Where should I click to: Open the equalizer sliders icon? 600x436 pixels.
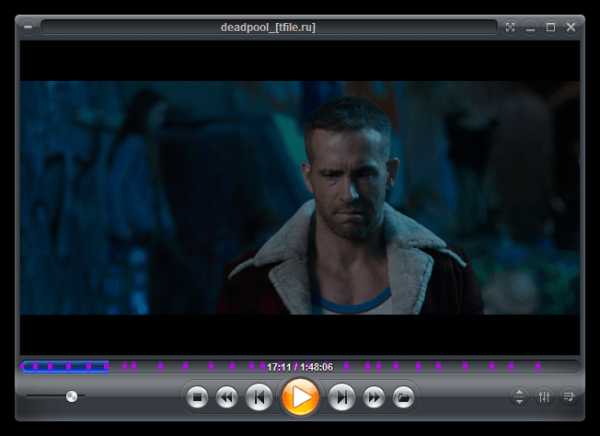[x=544, y=397]
